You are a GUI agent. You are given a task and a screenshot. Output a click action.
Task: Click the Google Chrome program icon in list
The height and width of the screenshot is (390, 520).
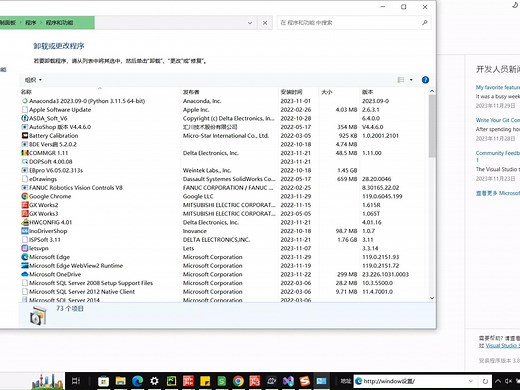point(25,196)
